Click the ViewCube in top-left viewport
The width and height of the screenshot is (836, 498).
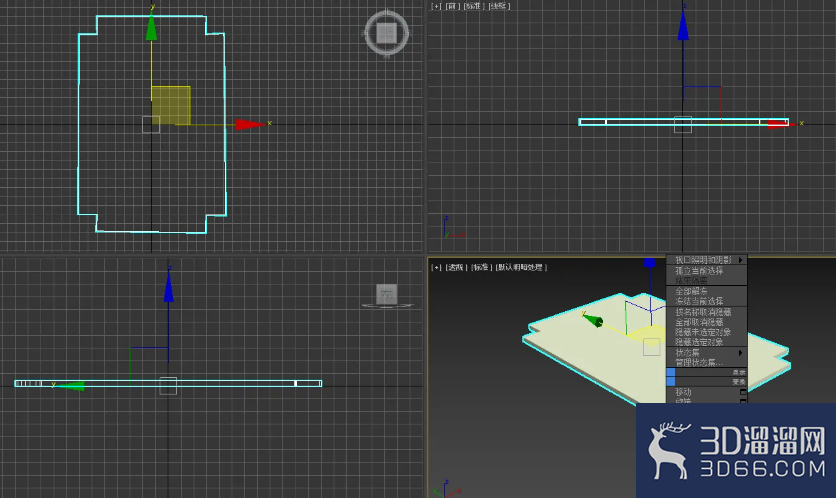[387, 33]
